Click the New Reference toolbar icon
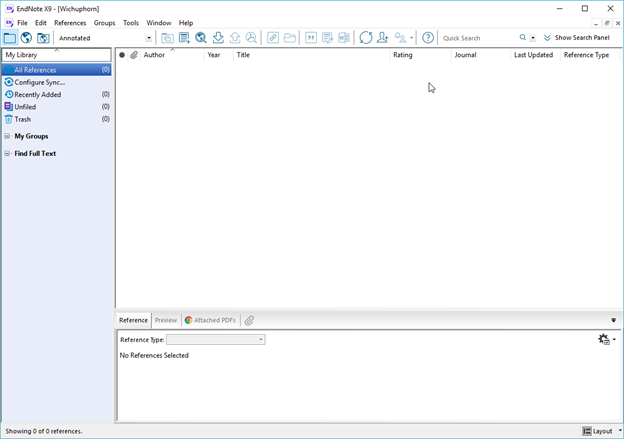This screenshot has height=439, width=624. (x=184, y=38)
